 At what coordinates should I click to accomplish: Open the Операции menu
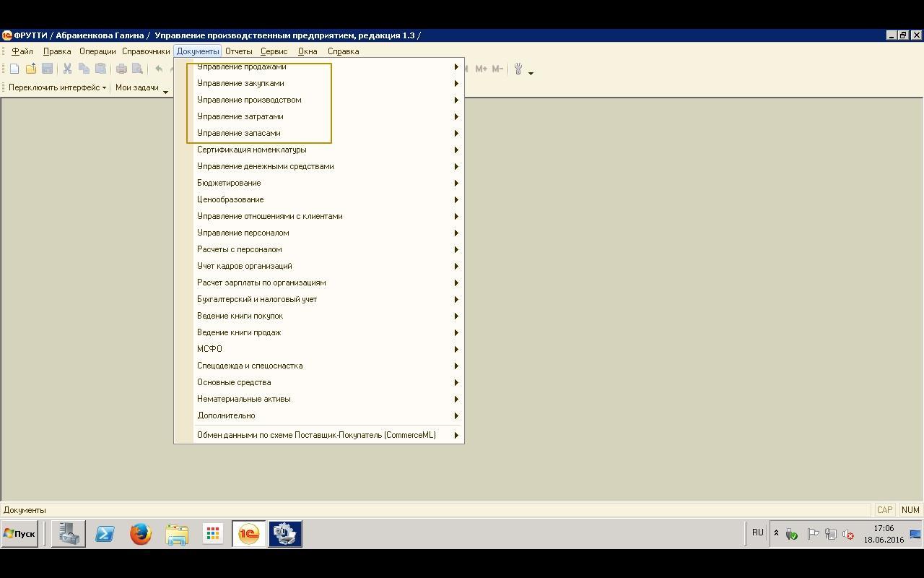pos(97,51)
